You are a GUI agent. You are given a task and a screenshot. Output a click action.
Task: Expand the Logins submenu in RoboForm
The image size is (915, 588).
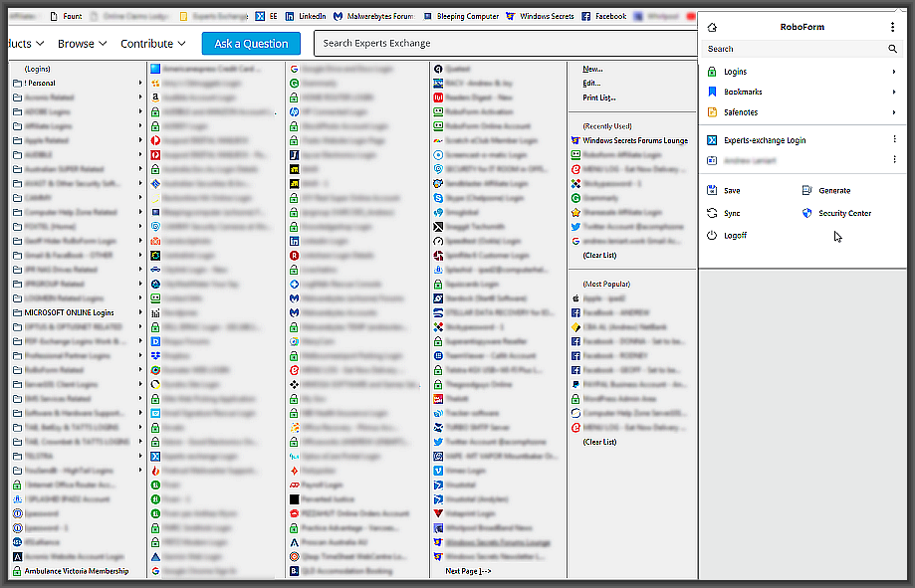[x=893, y=72]
